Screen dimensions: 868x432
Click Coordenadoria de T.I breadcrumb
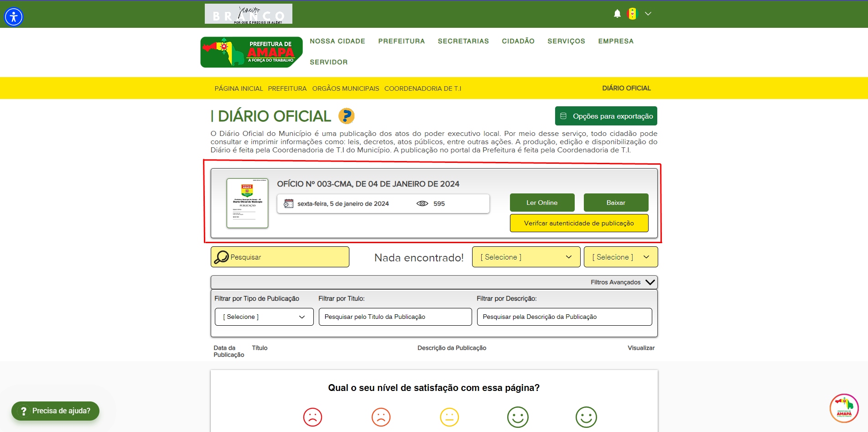[422, 88]
